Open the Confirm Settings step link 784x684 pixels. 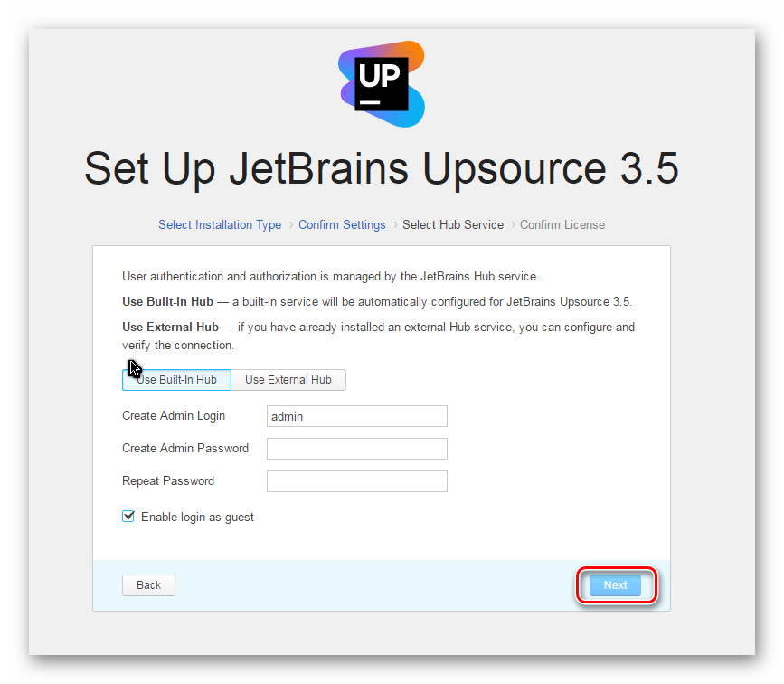coord(342,224)
